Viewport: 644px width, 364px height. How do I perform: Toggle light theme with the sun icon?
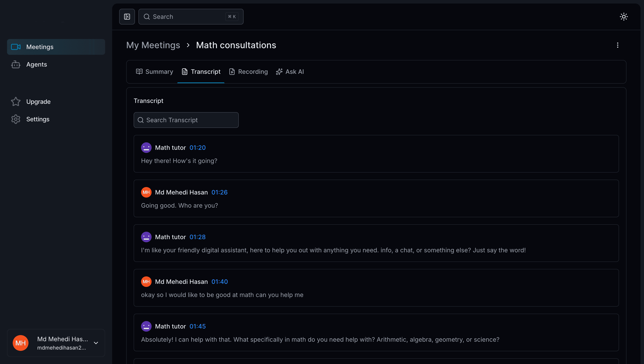tap(624, 17)
